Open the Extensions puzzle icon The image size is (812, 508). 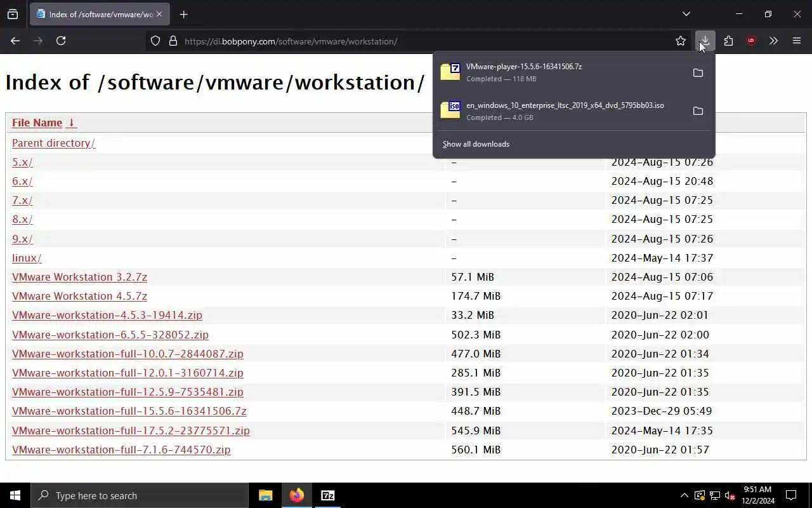click(x=728, y=41)
